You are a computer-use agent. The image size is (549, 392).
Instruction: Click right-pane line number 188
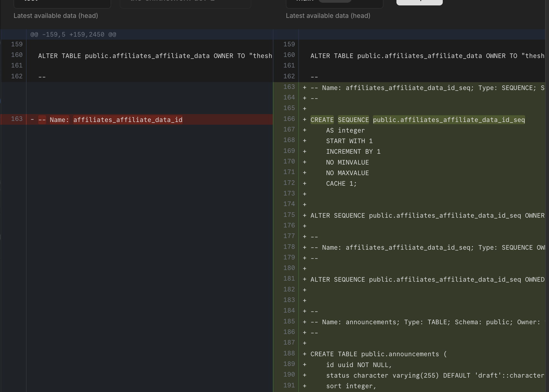[x=289, y=354]
